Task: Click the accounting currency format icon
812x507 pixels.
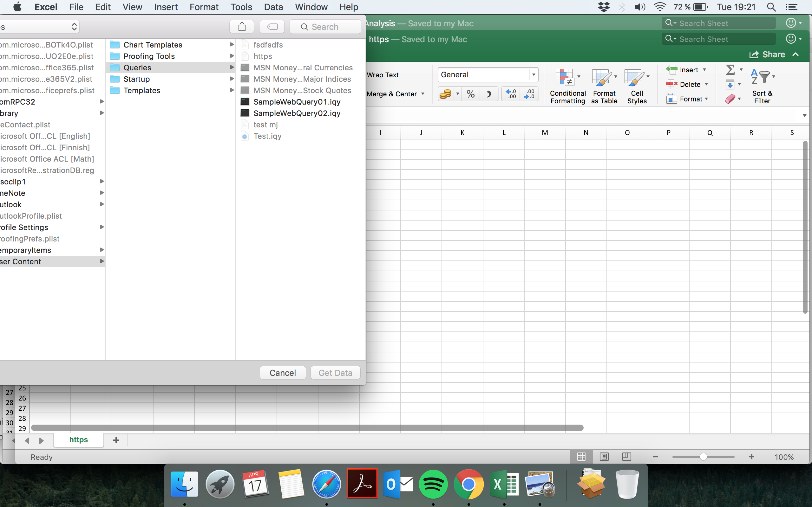Action: pyautogui.click(x=445, y=94)
